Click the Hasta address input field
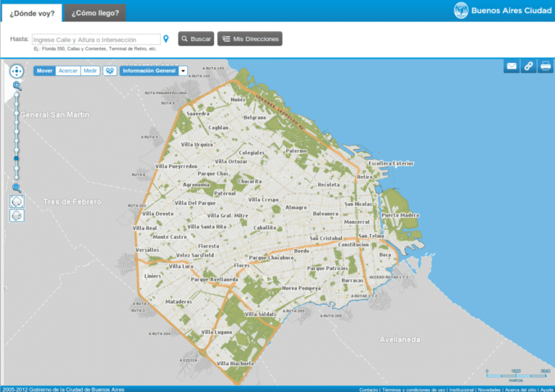 pos(96,40)
